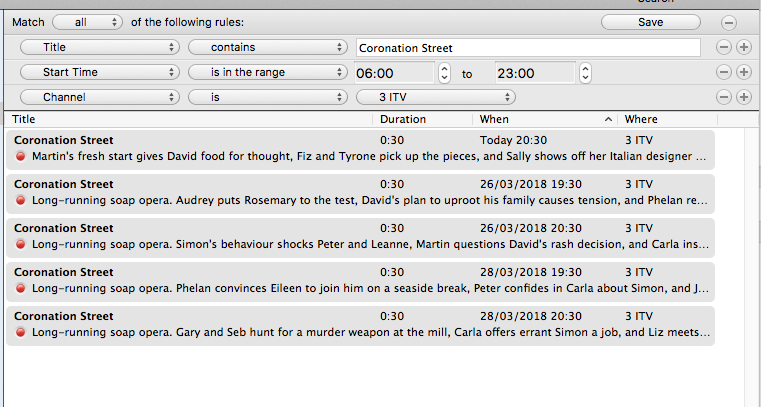Click description 'Simon's behaviour shocks Peter and Leanne'
The width and height of the screenshot is (761, 407).
click(x=293, y=244)
